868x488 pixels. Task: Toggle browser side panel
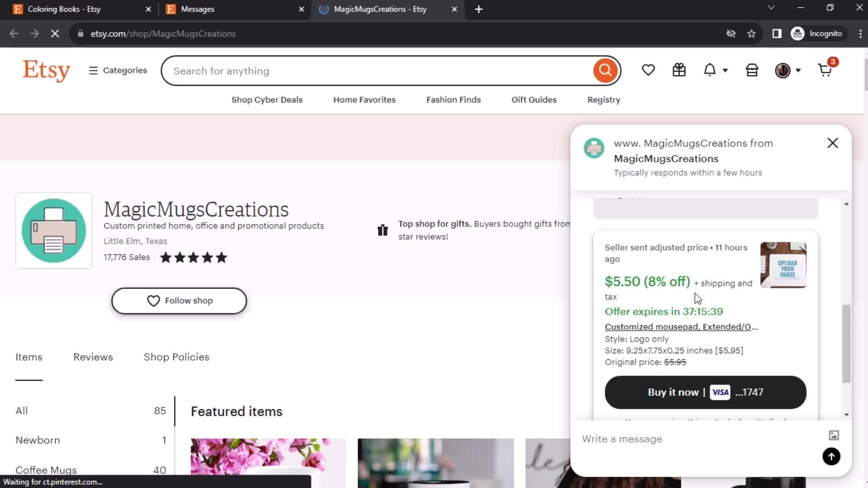777,33
